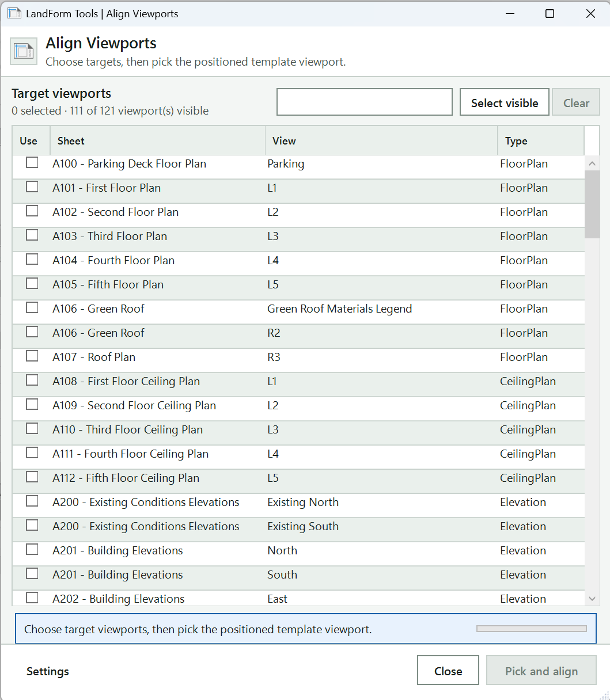Sort by the Type column header

coord(541,141)
